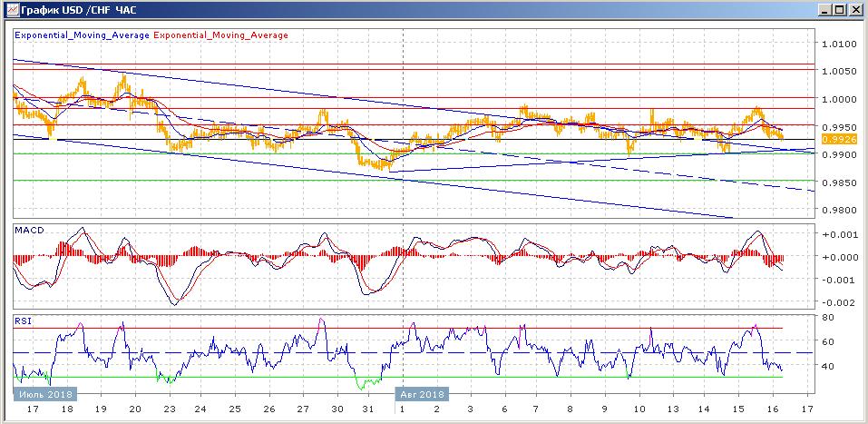The width and height of the screenshot is (868, 424).
Task: Click date label 8 on time axis
Action: (571, 409)
